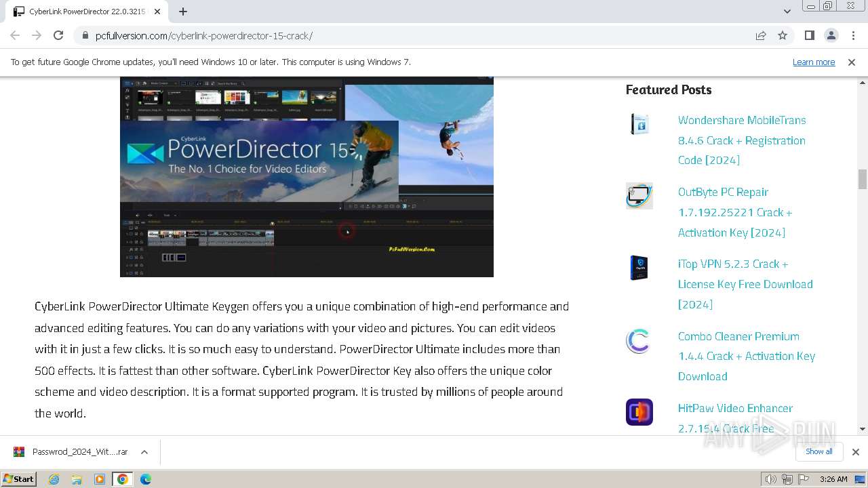Screen dimensions: 868x488
Task: Click the address bar URL
Action: (204, 36)
